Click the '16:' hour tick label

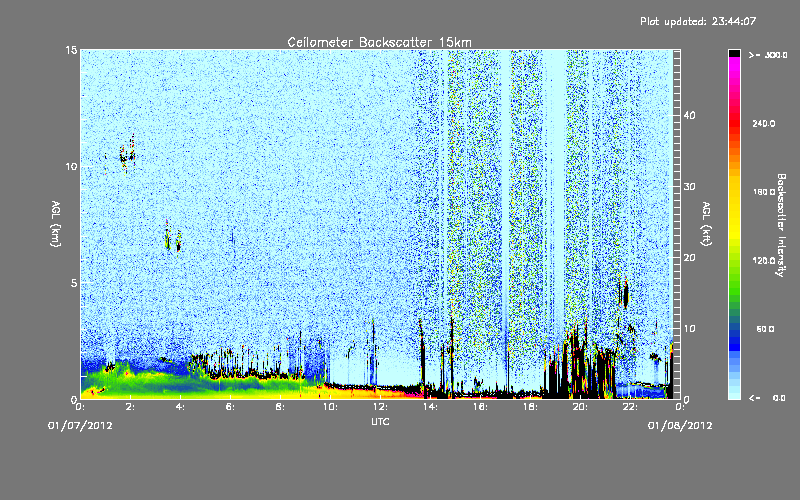pyautogui.click(x=480, y=407)
